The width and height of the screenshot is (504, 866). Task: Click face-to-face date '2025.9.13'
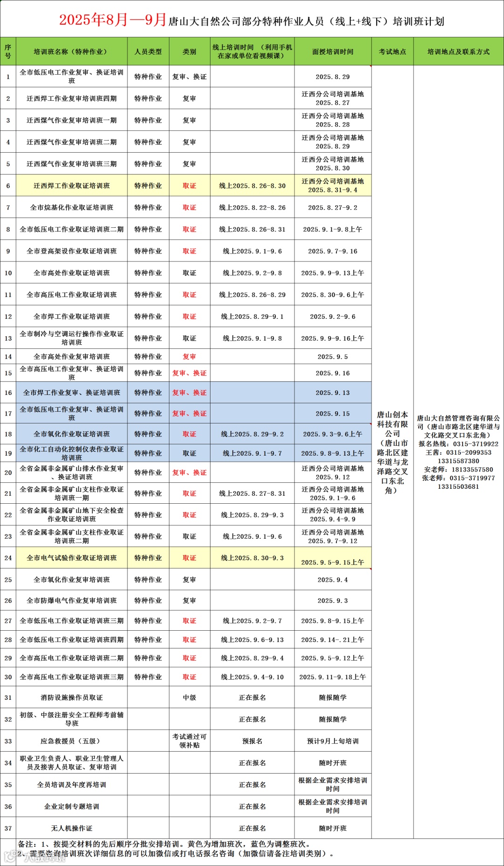coord(333,393)
